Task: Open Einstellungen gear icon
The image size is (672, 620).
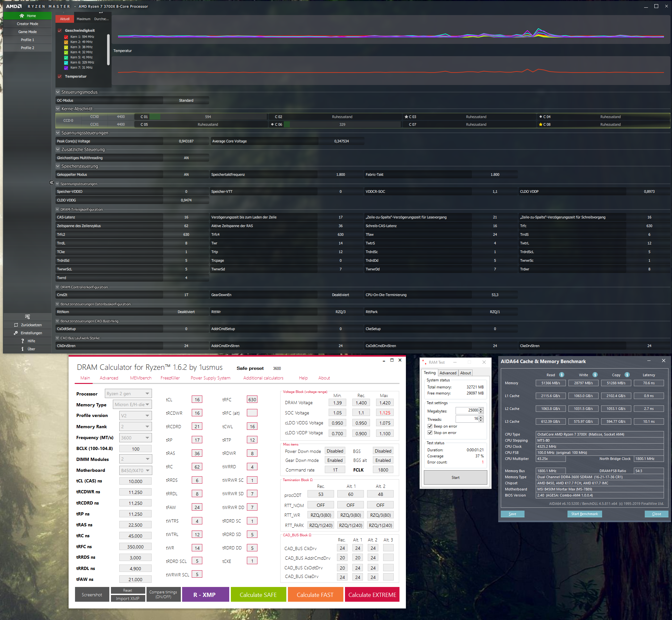Action: click(x=16, y=333)
